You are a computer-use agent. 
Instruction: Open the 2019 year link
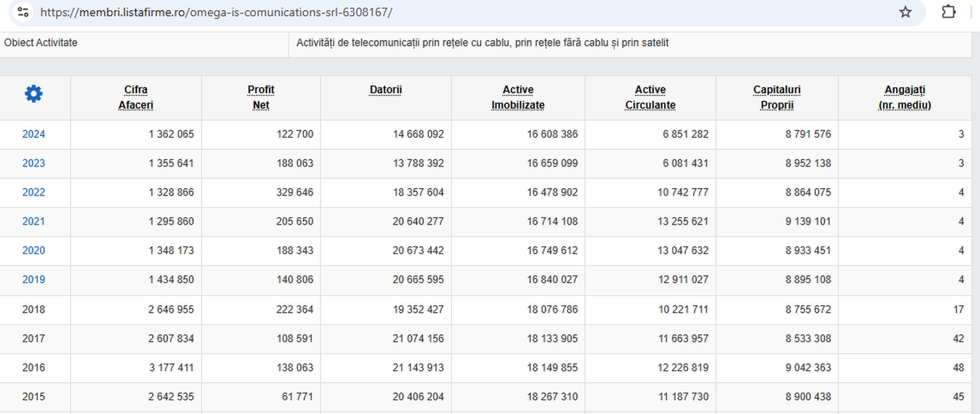point(34,279)
